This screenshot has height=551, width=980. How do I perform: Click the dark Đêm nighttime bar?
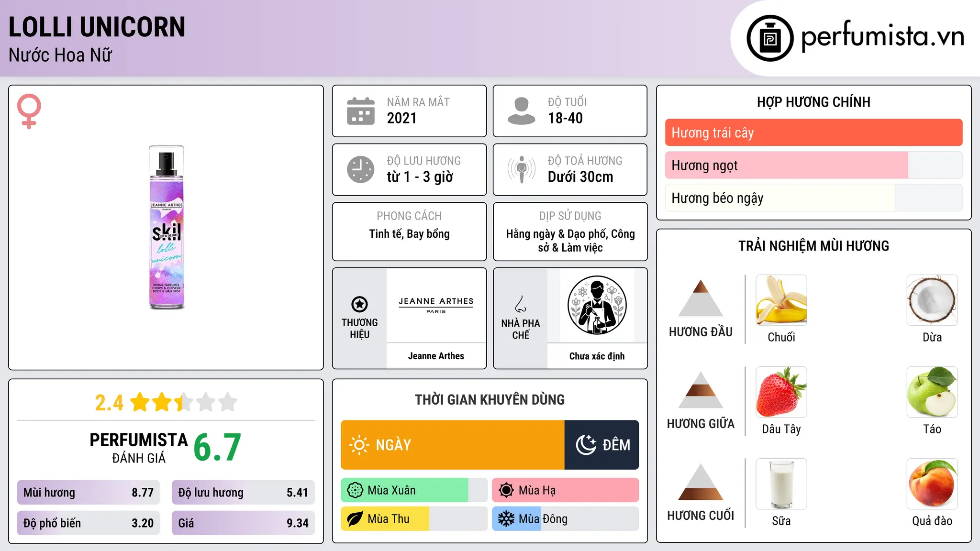pos(601,445)
